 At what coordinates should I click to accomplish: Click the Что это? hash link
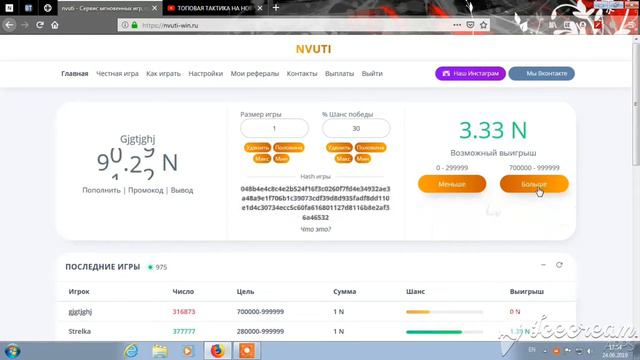tap(316, 229)
